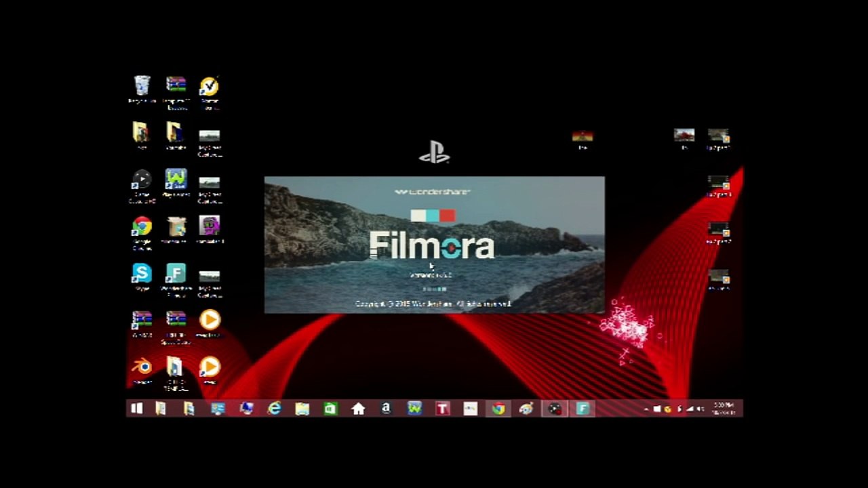The height and width of the screenshot is (488, 868).
Task: Open the Windows Start button
Action: (x=136, y=409)
